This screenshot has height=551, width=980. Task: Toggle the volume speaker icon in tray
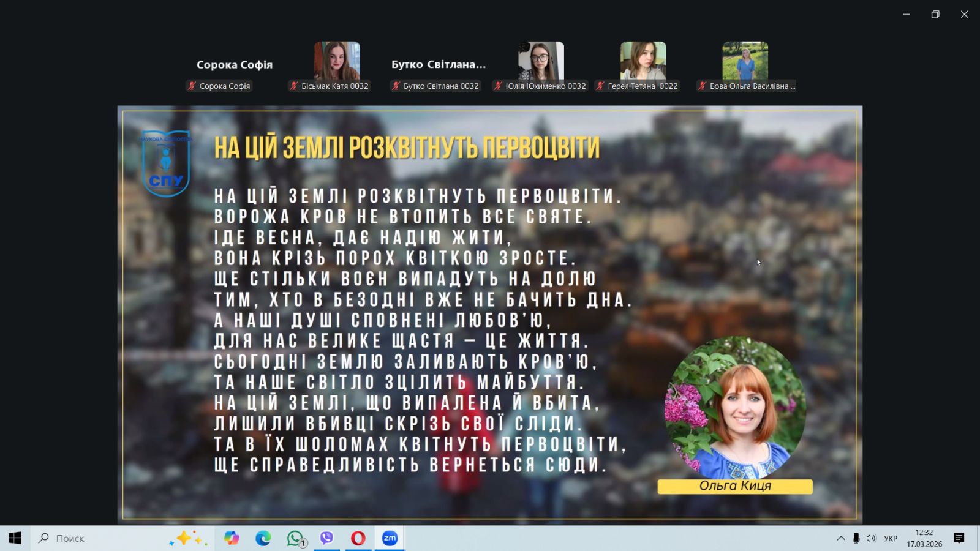[871, 538]
